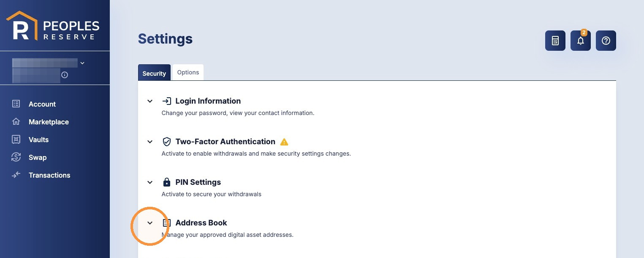644x258 pixels.
Task: Open the calculator icon button
Action: (x=555, y=41)
